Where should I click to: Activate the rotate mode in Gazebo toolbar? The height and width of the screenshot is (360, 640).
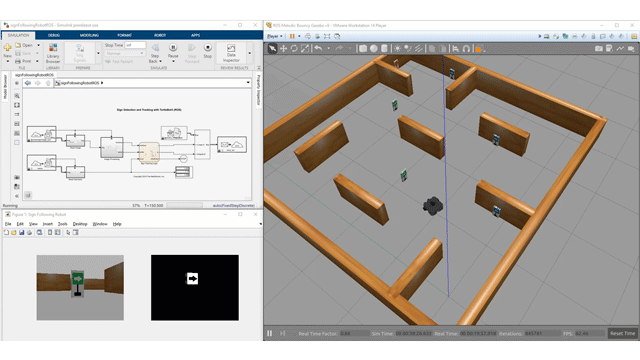click(294, 49)
